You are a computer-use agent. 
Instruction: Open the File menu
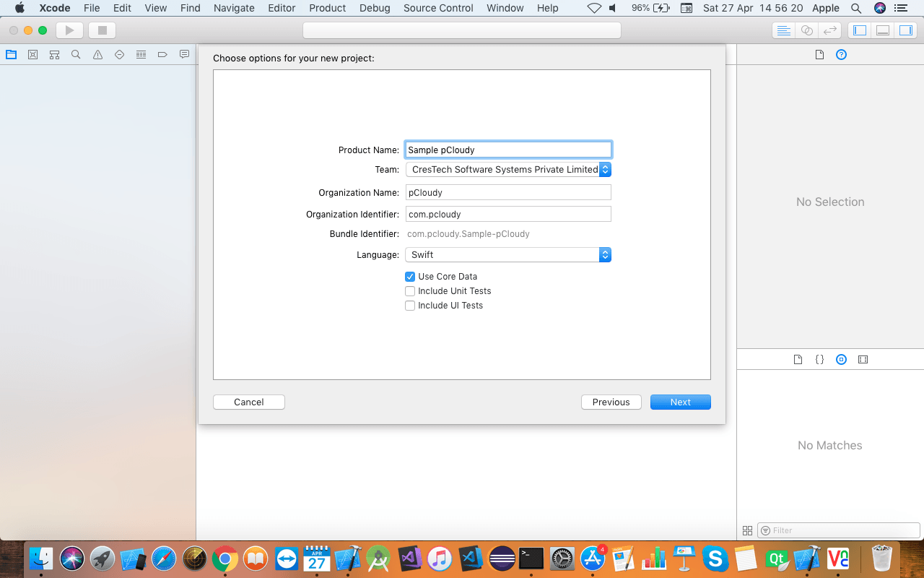tap(92, 8)
